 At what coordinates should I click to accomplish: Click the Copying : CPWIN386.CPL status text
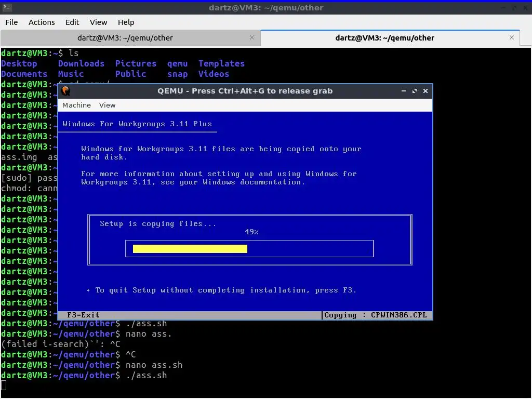375,315
